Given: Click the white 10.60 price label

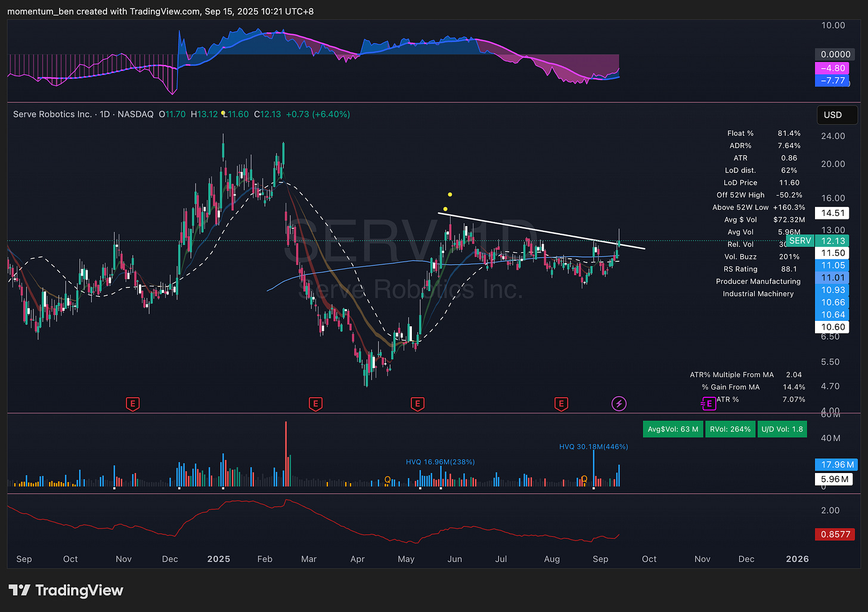Looking at the screenshot, I should click(832, 327).
